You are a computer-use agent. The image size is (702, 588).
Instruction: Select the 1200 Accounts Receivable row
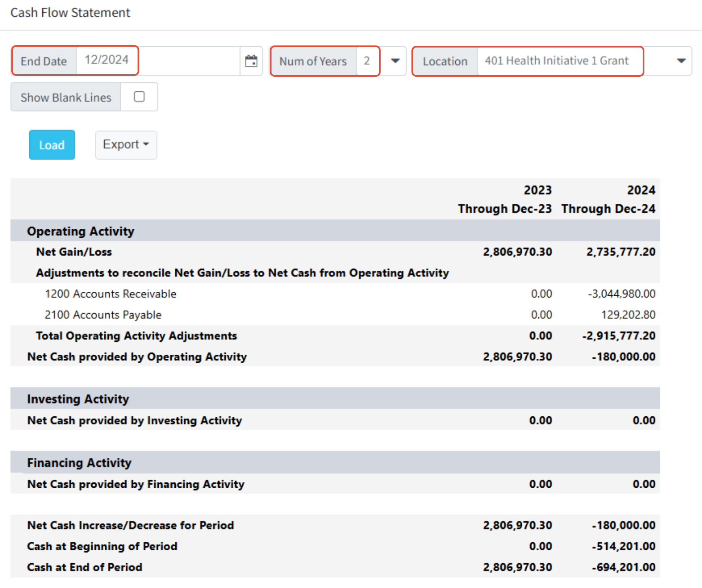(x=335, y=293)
